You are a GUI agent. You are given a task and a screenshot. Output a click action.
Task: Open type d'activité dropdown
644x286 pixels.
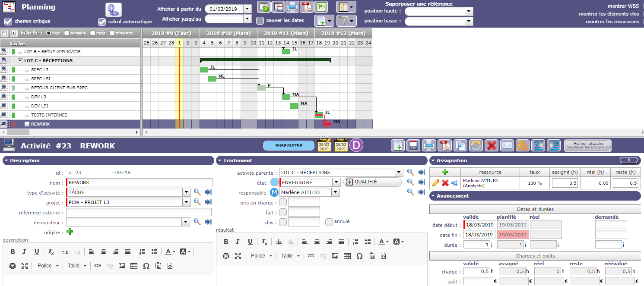point(187,192)
